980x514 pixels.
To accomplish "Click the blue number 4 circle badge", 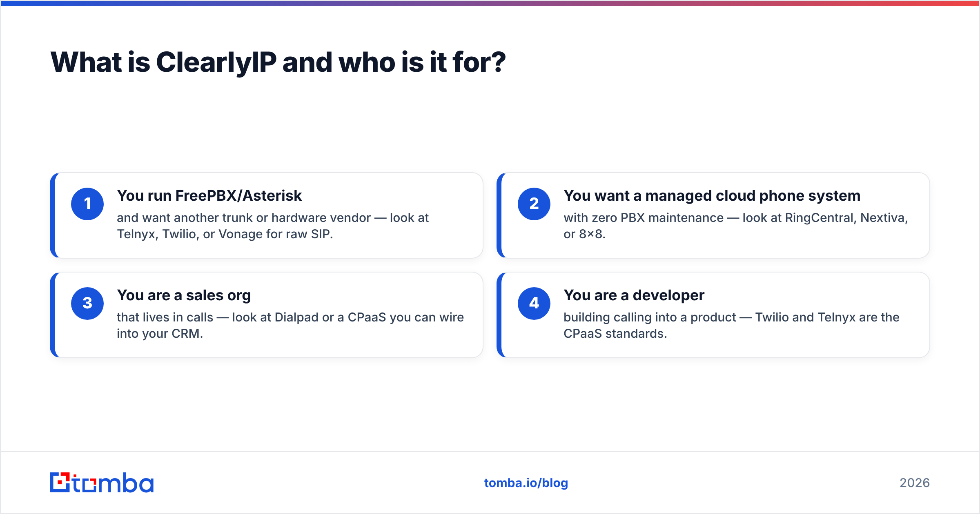I will pos(534,304).
